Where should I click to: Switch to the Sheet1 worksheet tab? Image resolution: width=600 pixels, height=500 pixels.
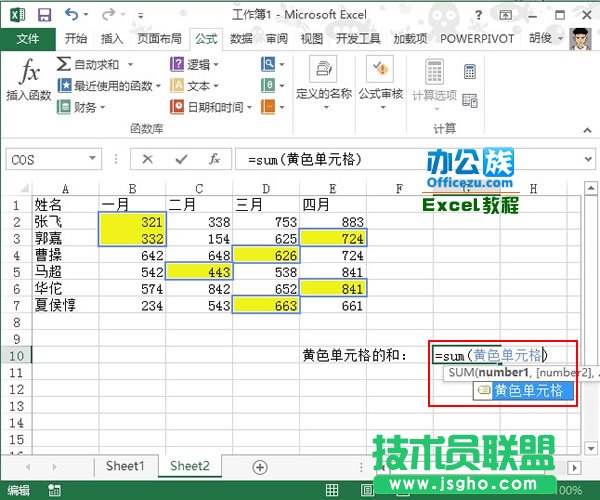[125, 466]
